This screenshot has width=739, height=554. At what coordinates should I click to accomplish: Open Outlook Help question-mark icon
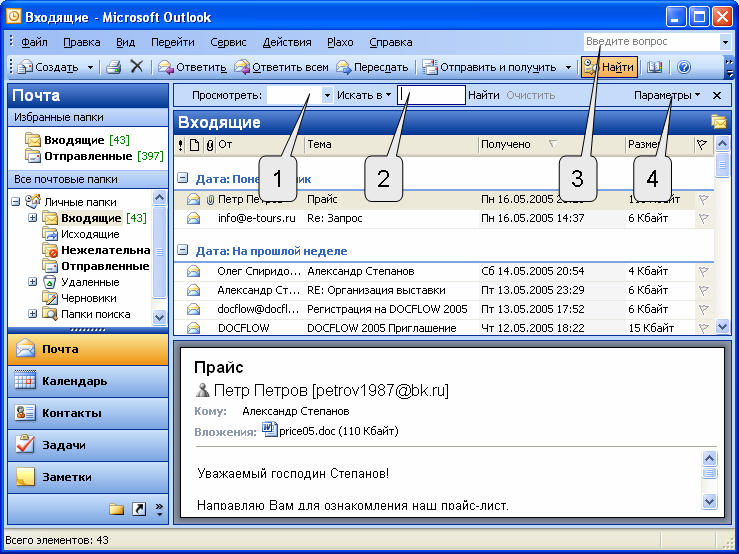684,67
